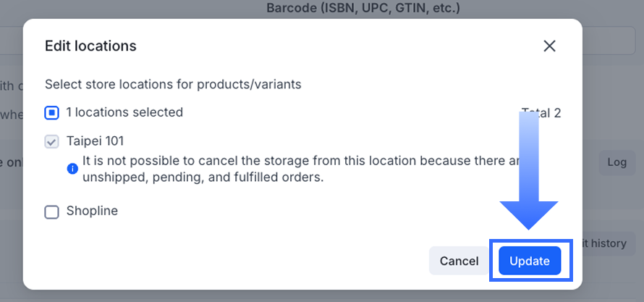Close the Edit locations dialog with X
Viewport: 644px width, 302px height.
pyautogui.click(x=549, y=46)
